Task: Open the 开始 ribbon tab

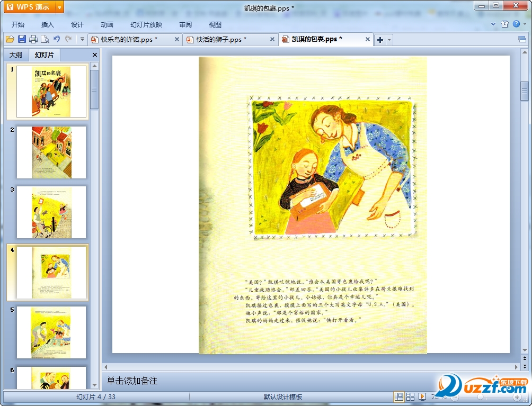Action: point(17,25)
